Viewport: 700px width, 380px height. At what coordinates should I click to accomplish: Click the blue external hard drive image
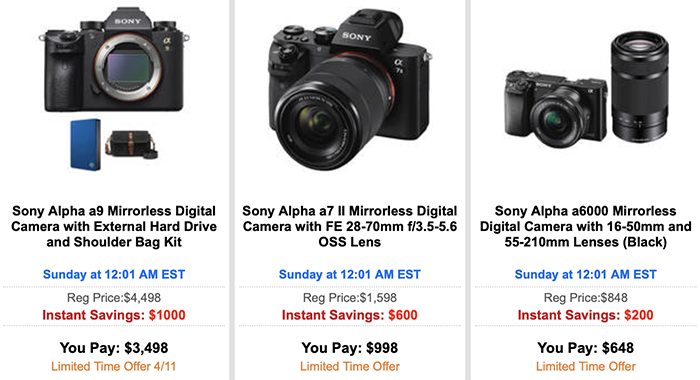click(85, 144)
